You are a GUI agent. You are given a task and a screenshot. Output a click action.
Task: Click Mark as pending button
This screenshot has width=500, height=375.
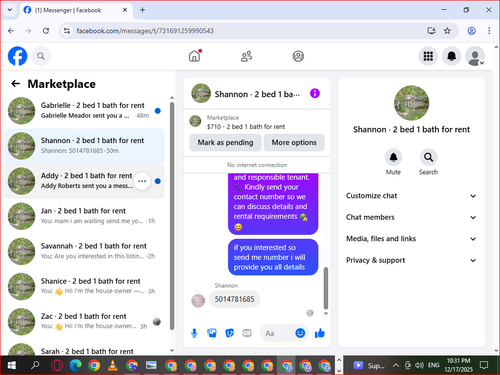click(x=225, y=142)
